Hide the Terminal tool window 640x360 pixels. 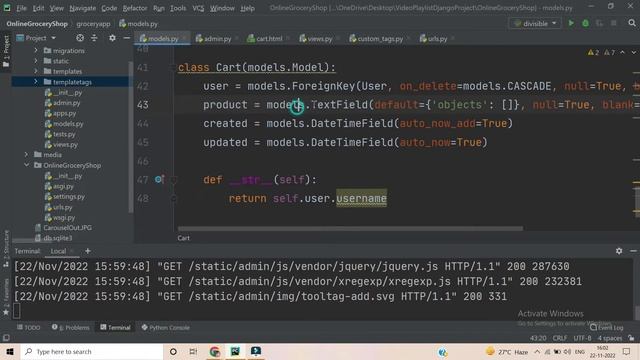pos(633,251)
